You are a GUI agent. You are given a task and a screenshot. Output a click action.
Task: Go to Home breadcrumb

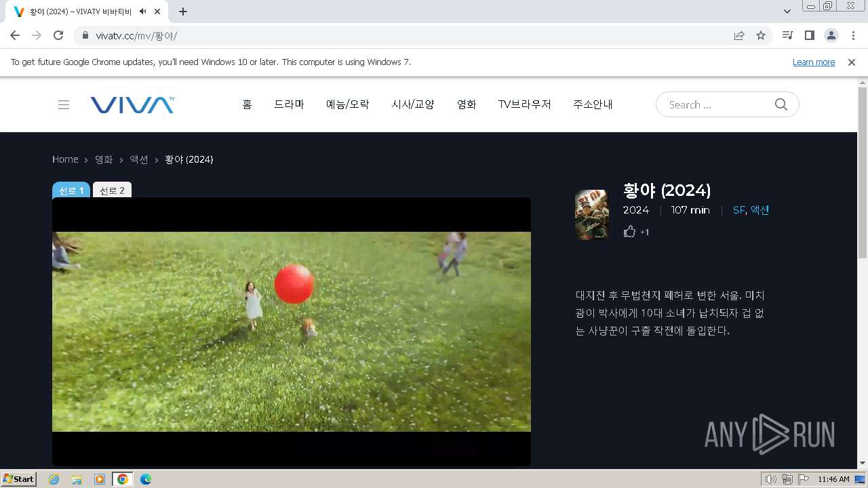(x=65, y=159)
